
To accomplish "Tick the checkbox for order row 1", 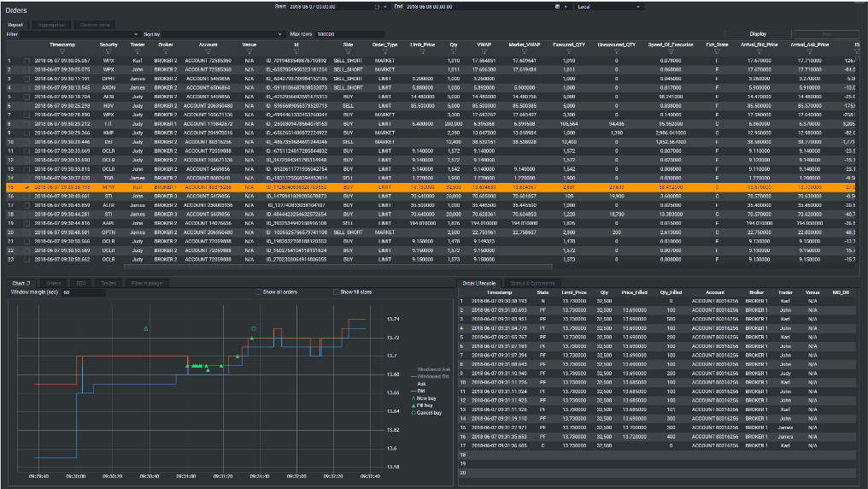I will click(26, 61).
